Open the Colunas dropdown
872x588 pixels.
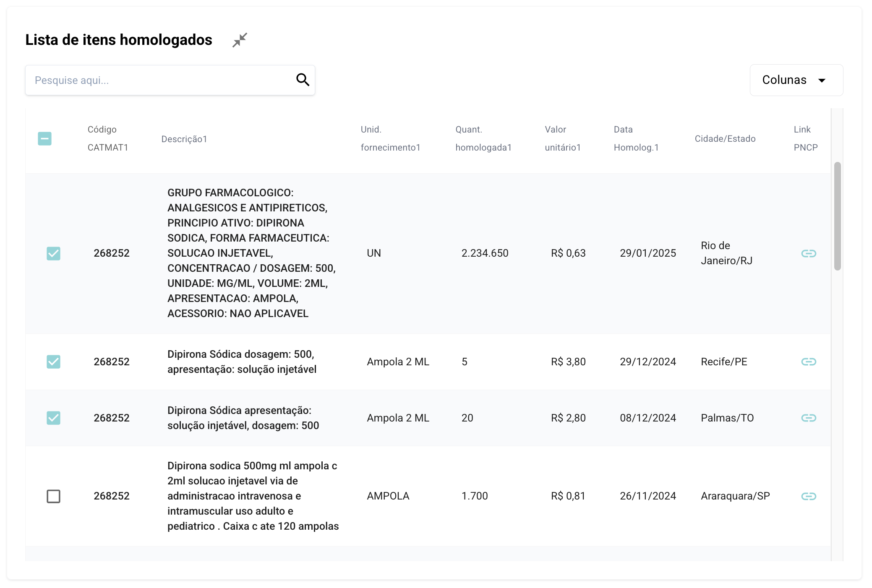(x=796, y=80)
